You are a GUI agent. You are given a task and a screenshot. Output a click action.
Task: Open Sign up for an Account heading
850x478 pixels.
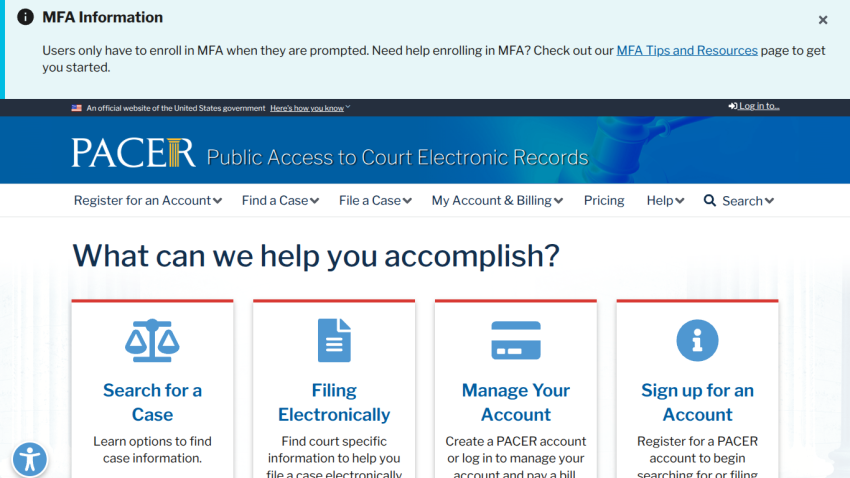697,402
